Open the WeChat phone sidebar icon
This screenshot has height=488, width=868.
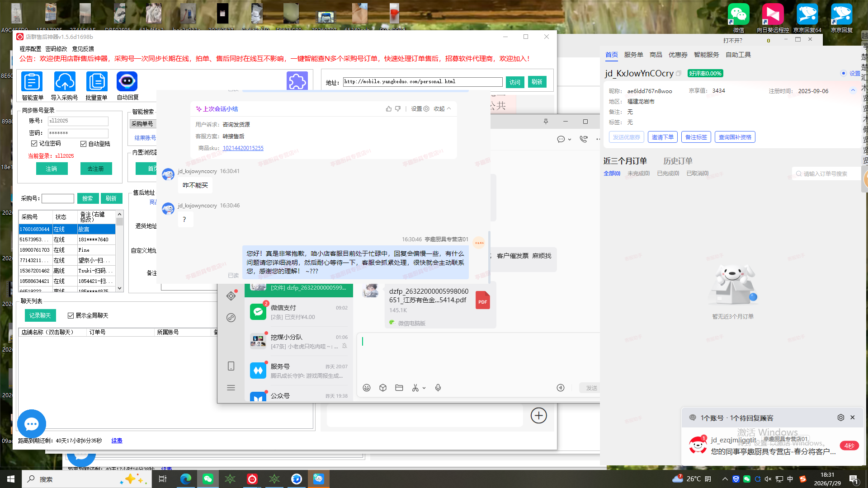tap(231, 366)
